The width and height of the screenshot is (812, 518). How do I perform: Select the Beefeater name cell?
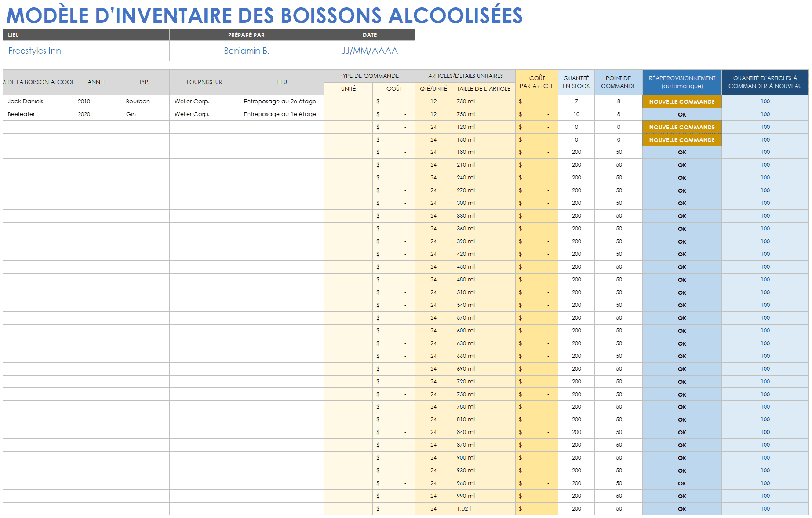tap(38, 114)
